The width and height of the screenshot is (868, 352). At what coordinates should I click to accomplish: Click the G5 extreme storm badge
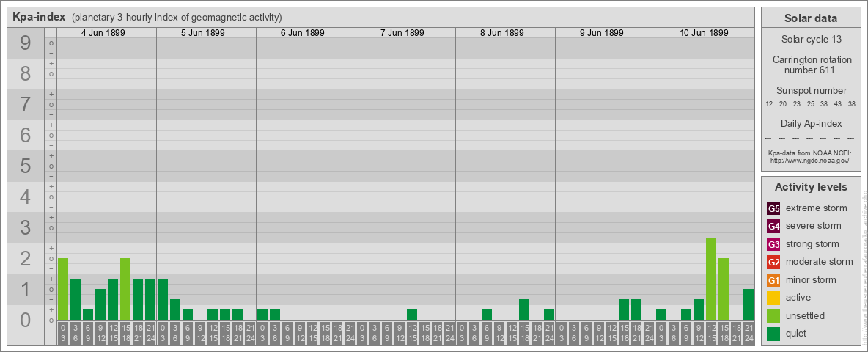[773, 209]
